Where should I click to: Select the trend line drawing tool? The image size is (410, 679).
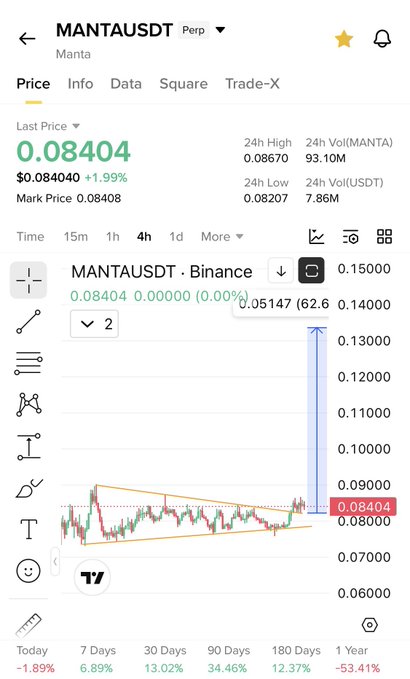tap(29, 321)
